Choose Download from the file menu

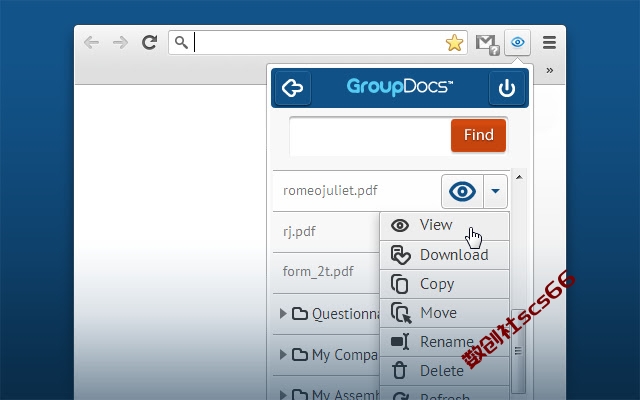(444, 255)
